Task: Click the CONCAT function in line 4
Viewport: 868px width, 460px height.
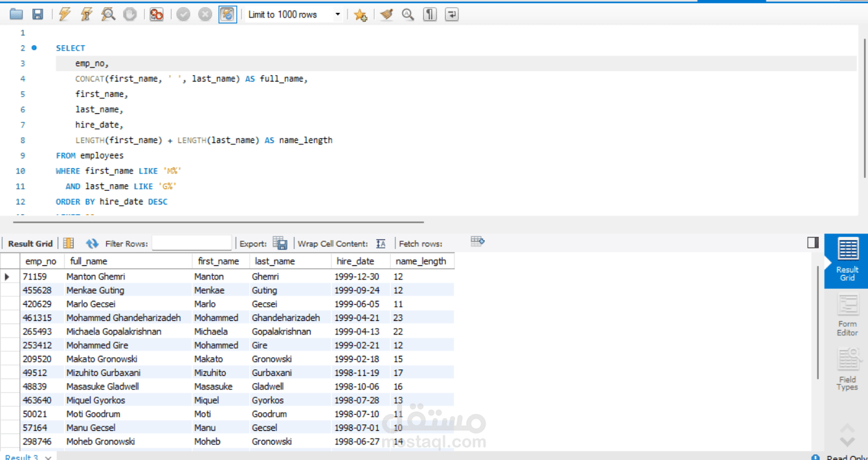Action: coord(90,79)
